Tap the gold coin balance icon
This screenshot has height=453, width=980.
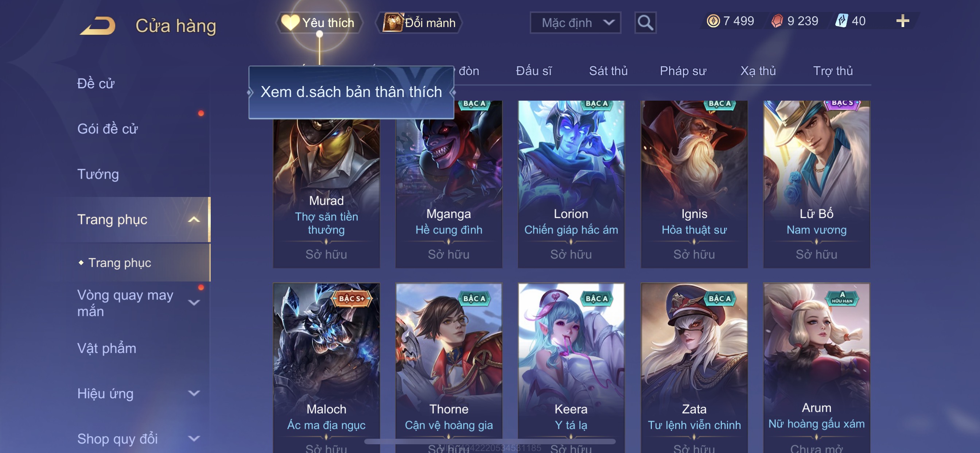pyautogui.click(x=713, y=21)
